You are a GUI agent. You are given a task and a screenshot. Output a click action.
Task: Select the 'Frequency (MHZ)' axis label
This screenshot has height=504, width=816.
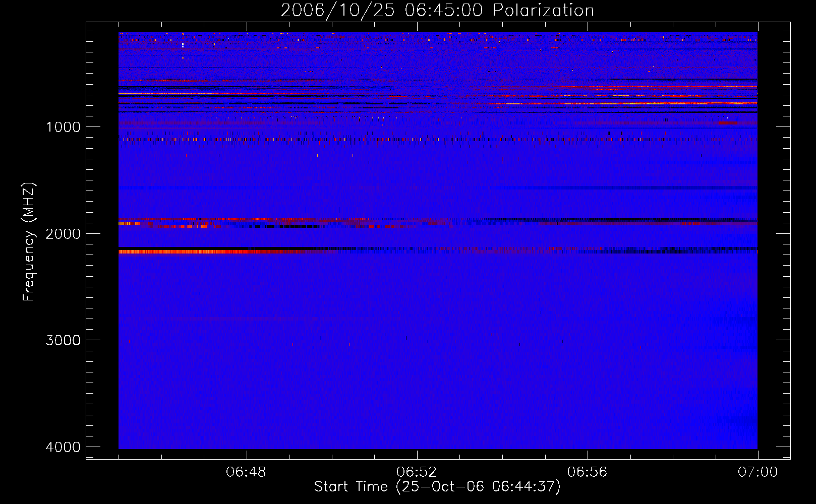click(29, 242)
